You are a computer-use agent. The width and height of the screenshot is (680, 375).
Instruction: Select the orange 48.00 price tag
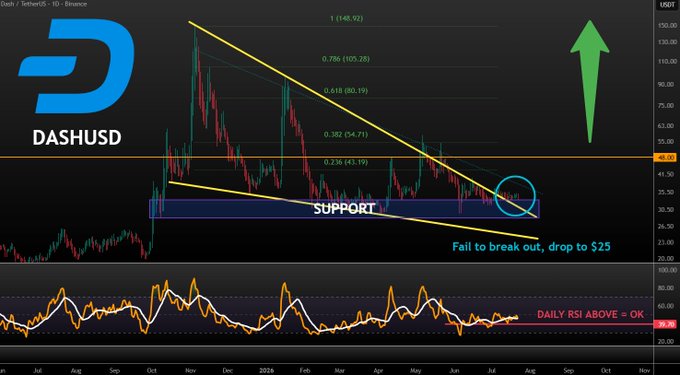[665, 157]
